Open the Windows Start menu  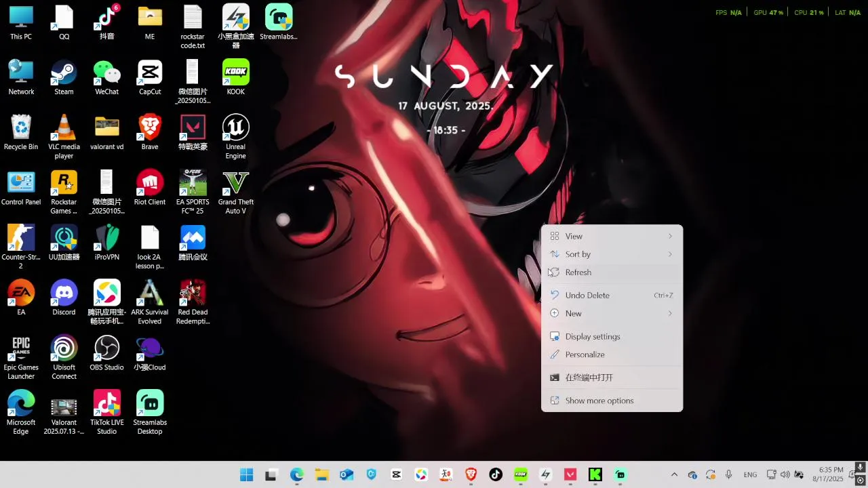246,474
